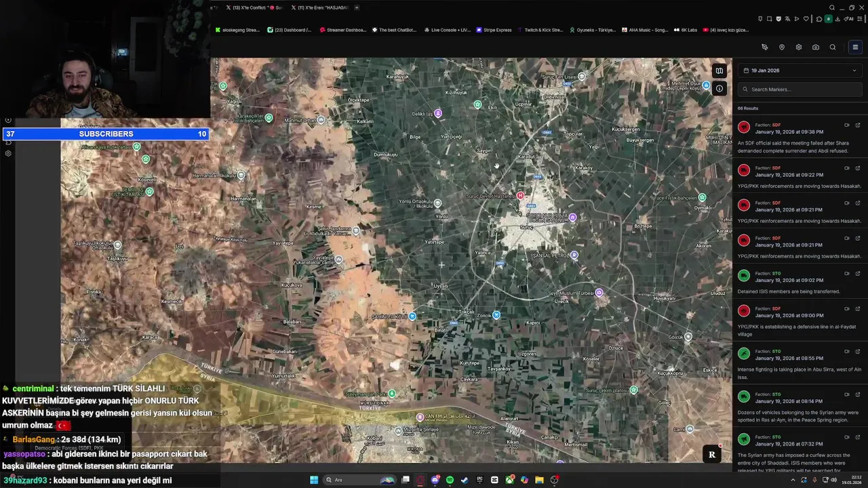The image size is (868, 488).
Task: Click green STG faction icon at 09:02 PM
Action: point(744,276)
